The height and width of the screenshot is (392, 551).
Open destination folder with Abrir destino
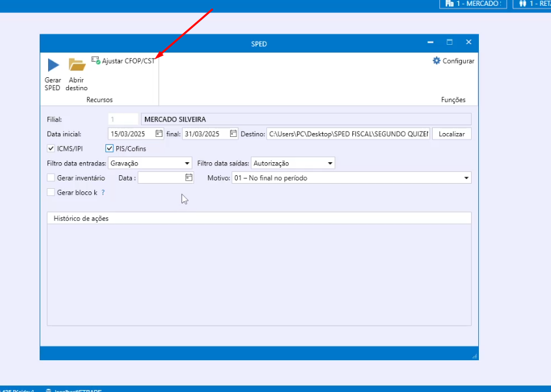(x=77, y=65)
